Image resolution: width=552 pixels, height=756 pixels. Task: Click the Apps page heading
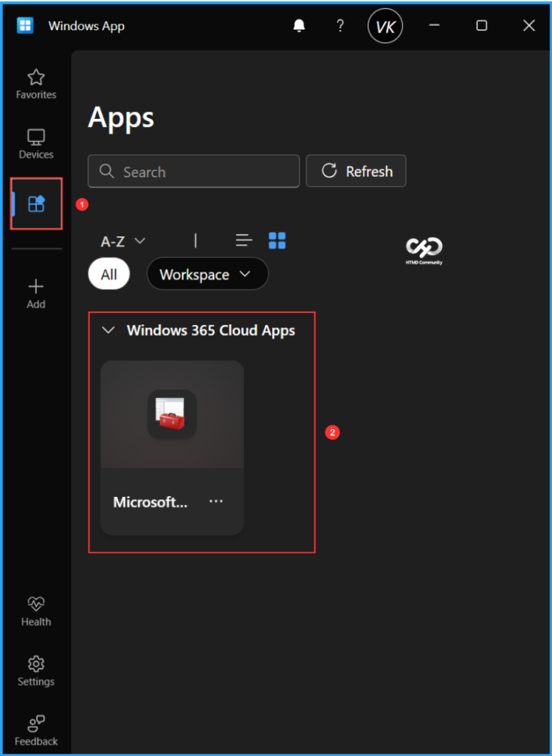click(121, 118)
